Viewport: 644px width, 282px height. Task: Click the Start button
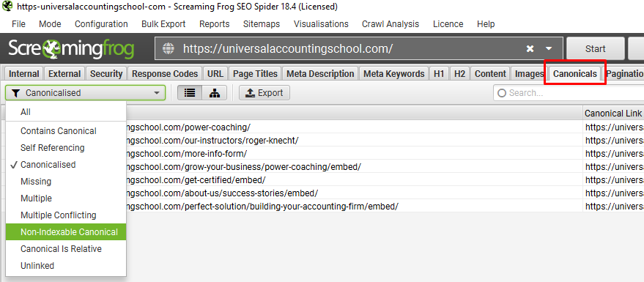click(596, 49)
